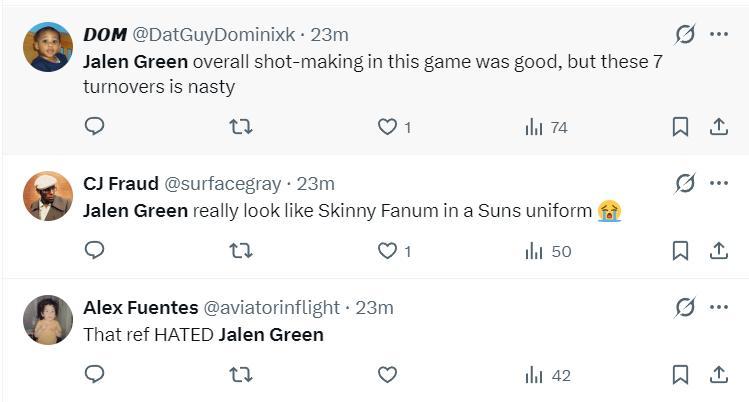Reply to DOM's Jalen Green tweet

coord(95,126)
